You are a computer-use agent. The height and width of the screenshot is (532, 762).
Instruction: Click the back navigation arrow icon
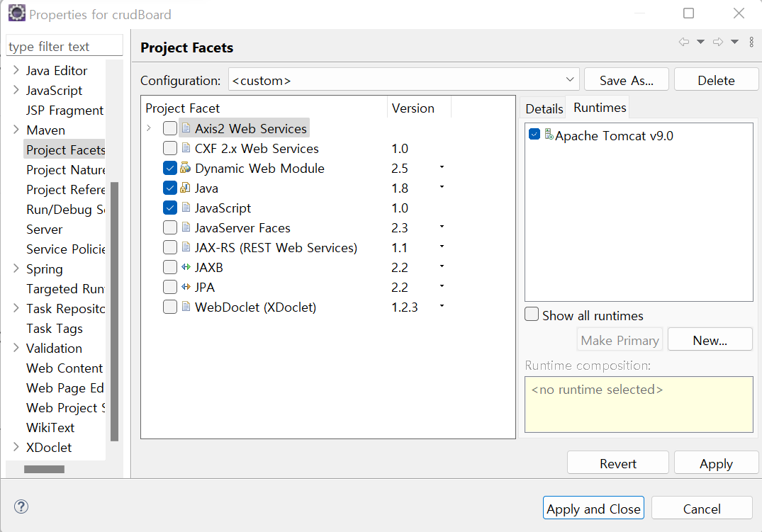click(684, 42)
